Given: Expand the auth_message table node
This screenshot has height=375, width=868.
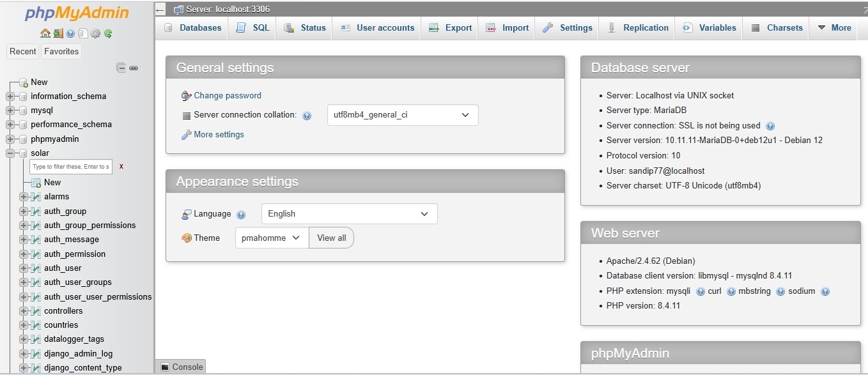Looking at the screenshot, I should [x=24, y=240].
